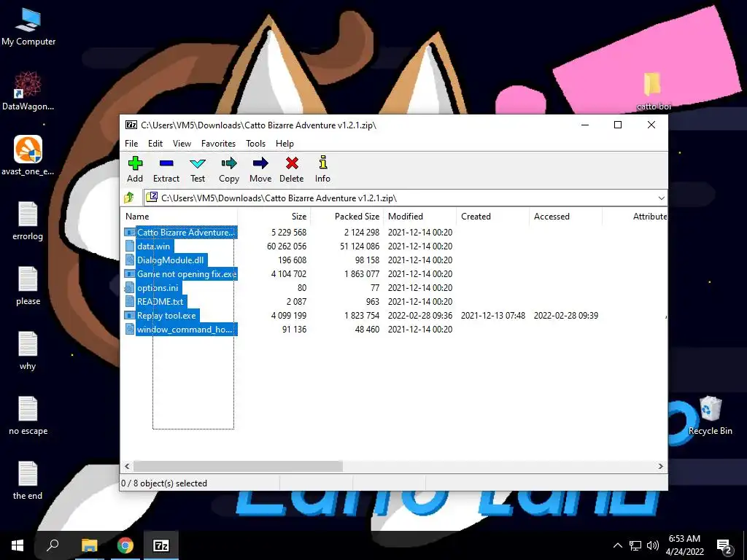Open Google Chrome from taskbar

click(125, 545)
